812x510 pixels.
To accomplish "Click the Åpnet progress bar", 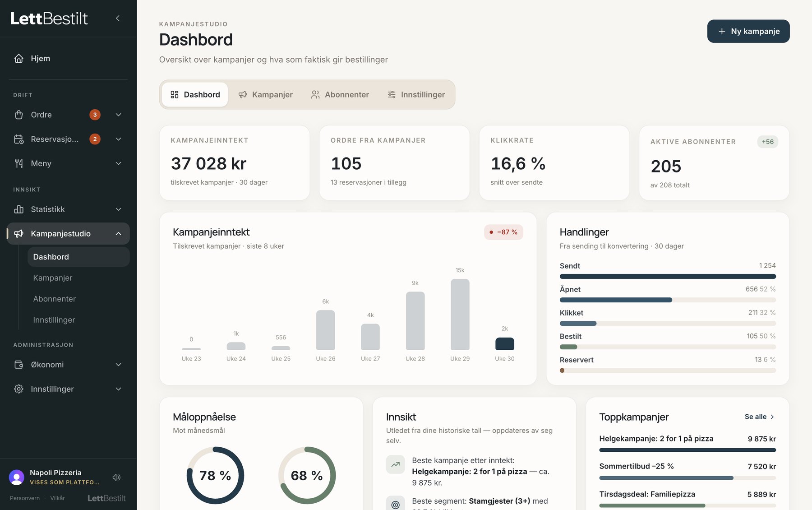I will [x=668, y=300].
